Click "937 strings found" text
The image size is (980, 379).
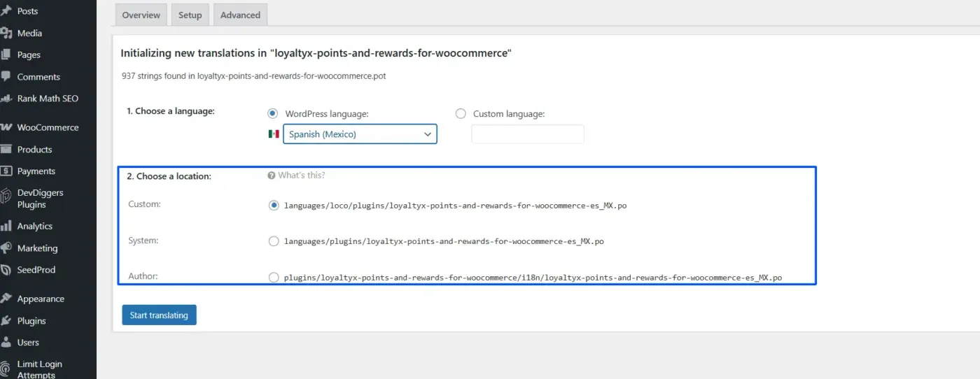[253, 76]
